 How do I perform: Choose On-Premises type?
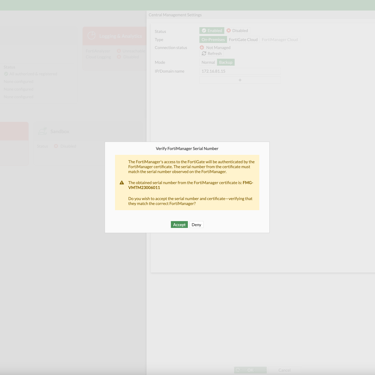213,40
